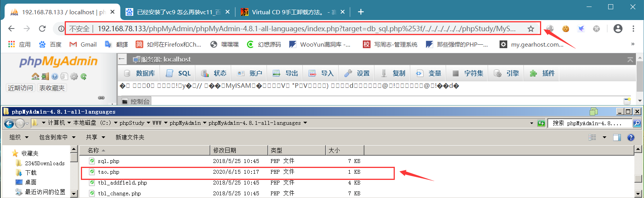Go back in browser history
Screen dimensions: 644x198
11,29
